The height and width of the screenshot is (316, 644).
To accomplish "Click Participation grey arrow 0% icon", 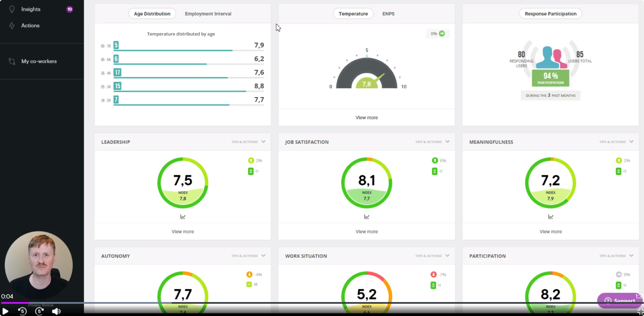I will tap(619, 274).
